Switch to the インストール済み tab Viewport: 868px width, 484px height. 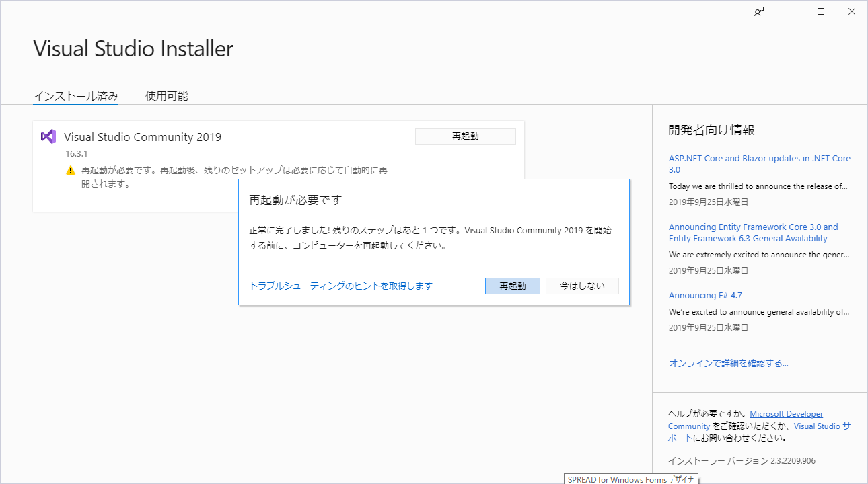(x=76, y=96)
